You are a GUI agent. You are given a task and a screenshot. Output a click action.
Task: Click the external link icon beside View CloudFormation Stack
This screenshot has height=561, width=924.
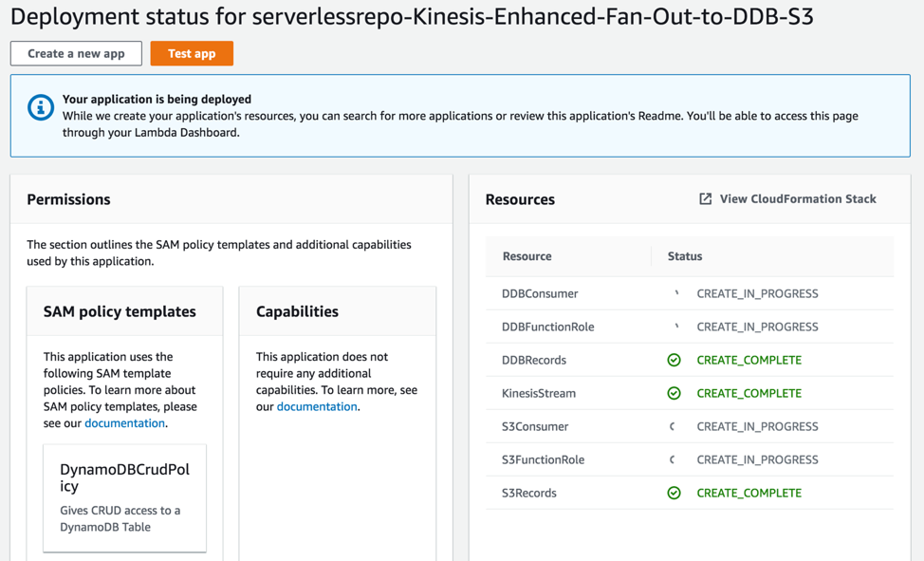click(705, 199)
